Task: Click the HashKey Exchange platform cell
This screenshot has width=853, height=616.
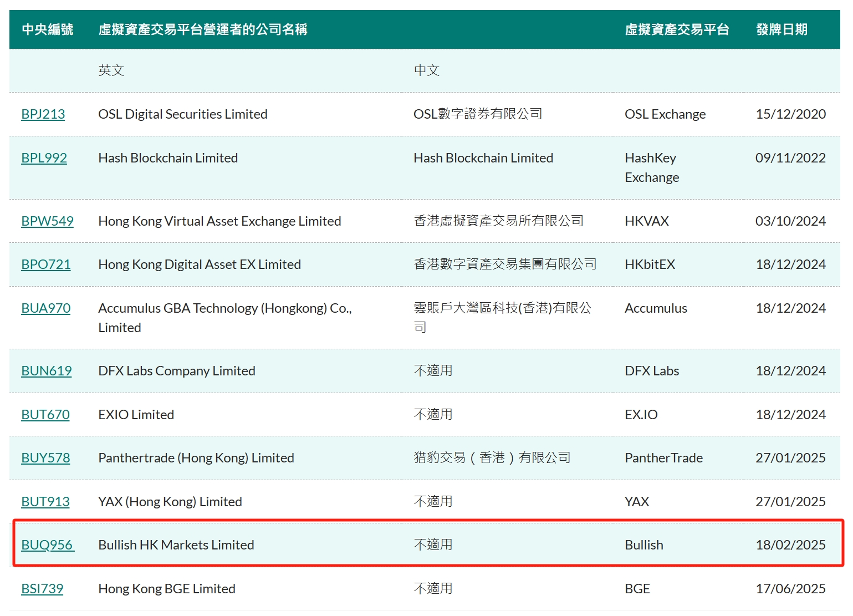Action: 652,167
